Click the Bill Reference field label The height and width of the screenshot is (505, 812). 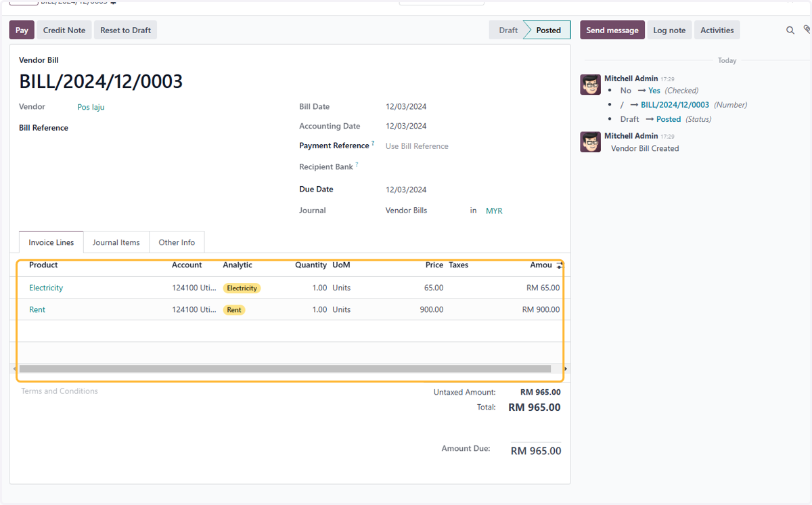click(x=43, y=128)
